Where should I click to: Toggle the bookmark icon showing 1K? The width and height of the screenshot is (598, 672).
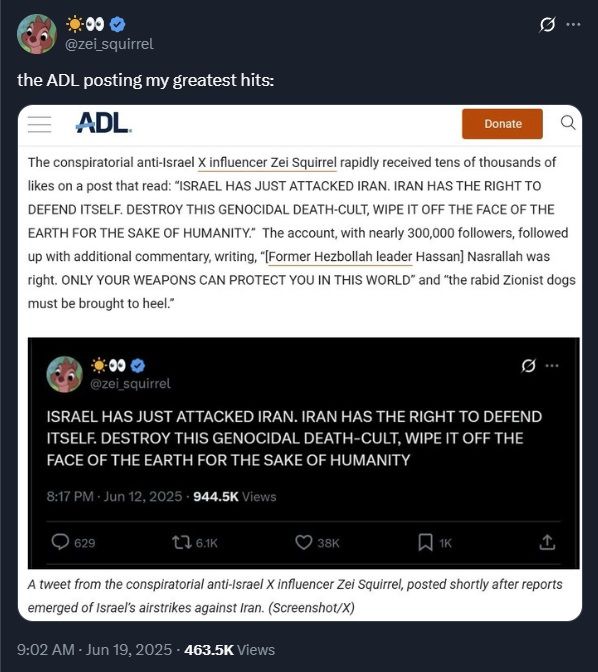[425, 543]
